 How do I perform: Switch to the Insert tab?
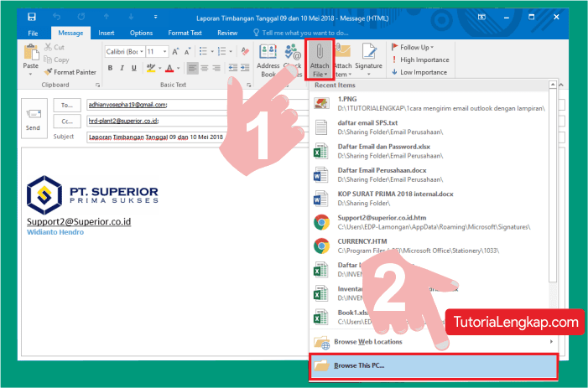(x=107, y=33)
